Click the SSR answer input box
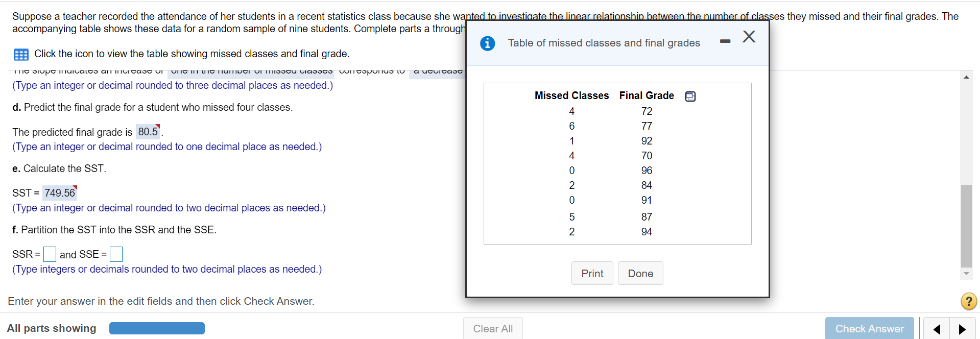980x339 pixels. tap(50, 254)
